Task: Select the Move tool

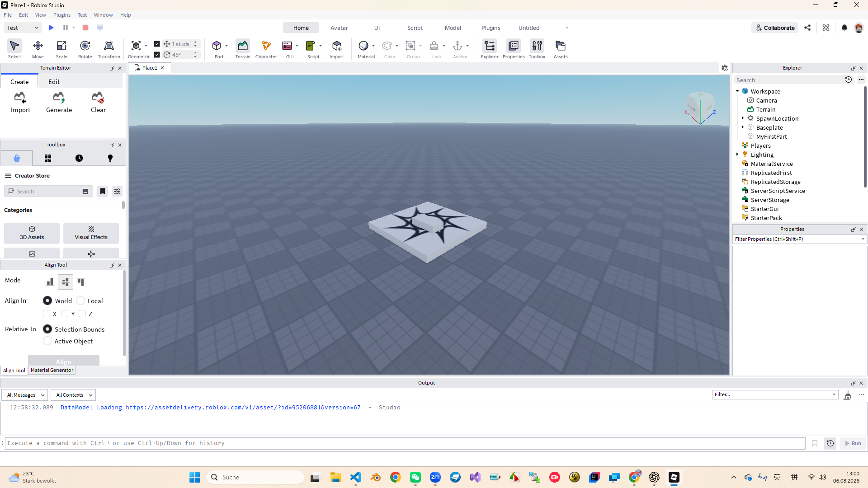Action: point(38,49)
